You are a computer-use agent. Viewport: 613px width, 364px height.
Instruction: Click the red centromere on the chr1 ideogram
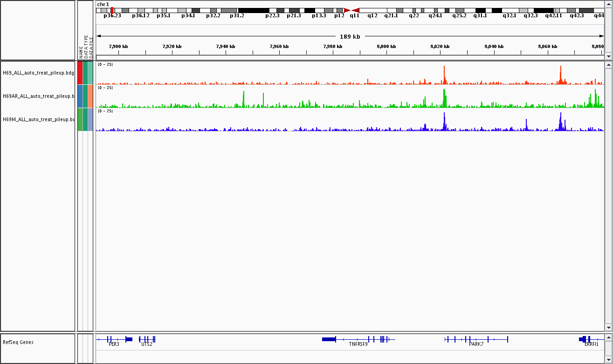(351, 10)
